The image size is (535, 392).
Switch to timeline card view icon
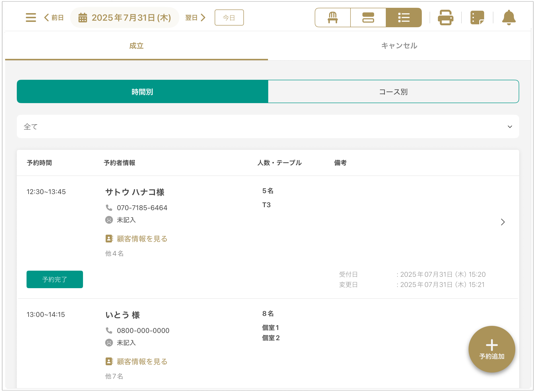click(368, 18)
